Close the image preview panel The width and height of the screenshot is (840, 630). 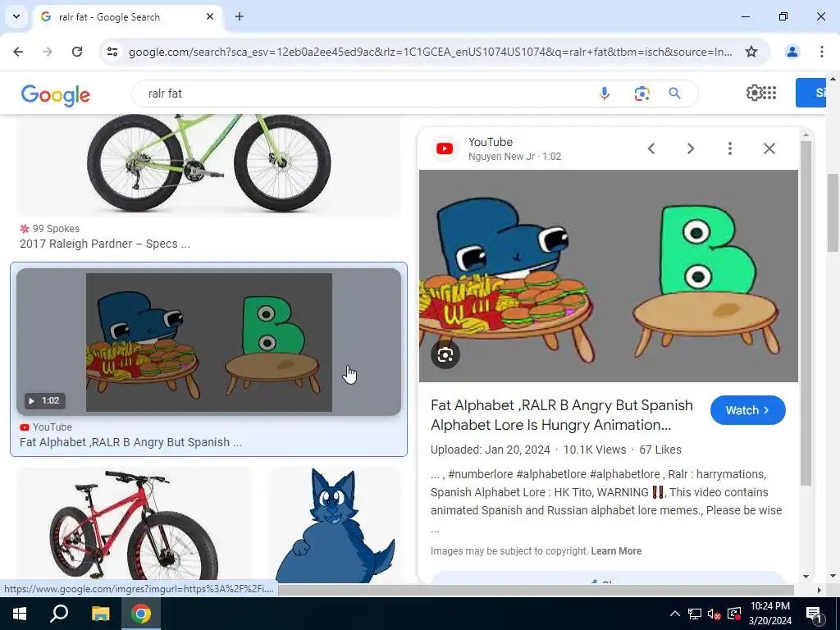(769, 148)
